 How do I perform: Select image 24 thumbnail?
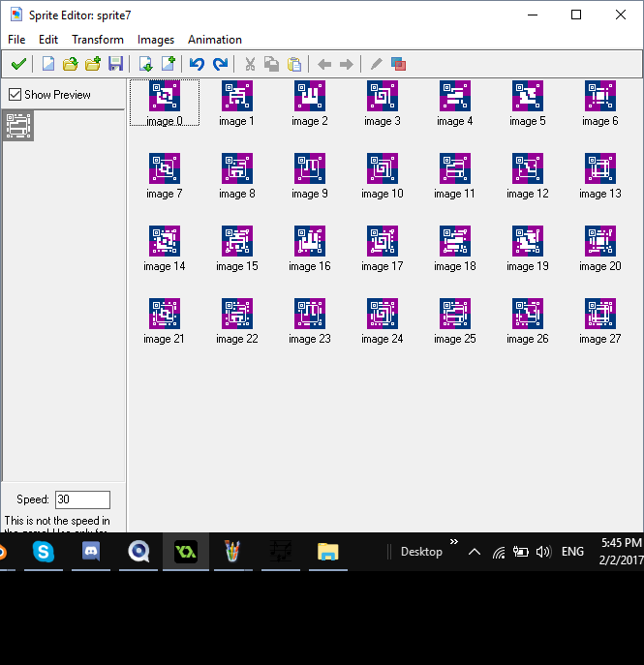pos(383,314)
